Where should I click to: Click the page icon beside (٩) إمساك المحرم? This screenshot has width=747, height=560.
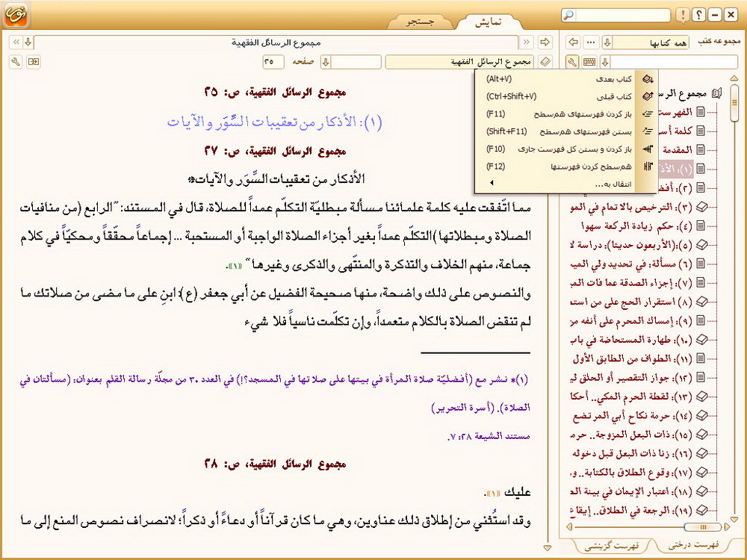click(x=701, y=320)
